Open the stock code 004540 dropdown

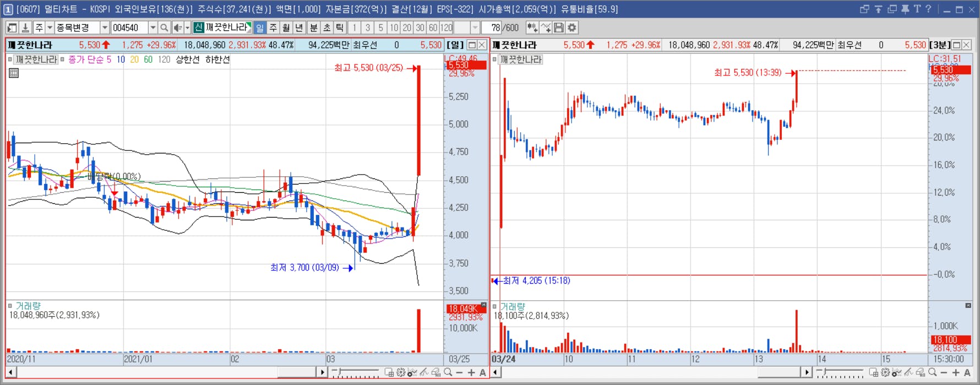click(x=153, y=28)
